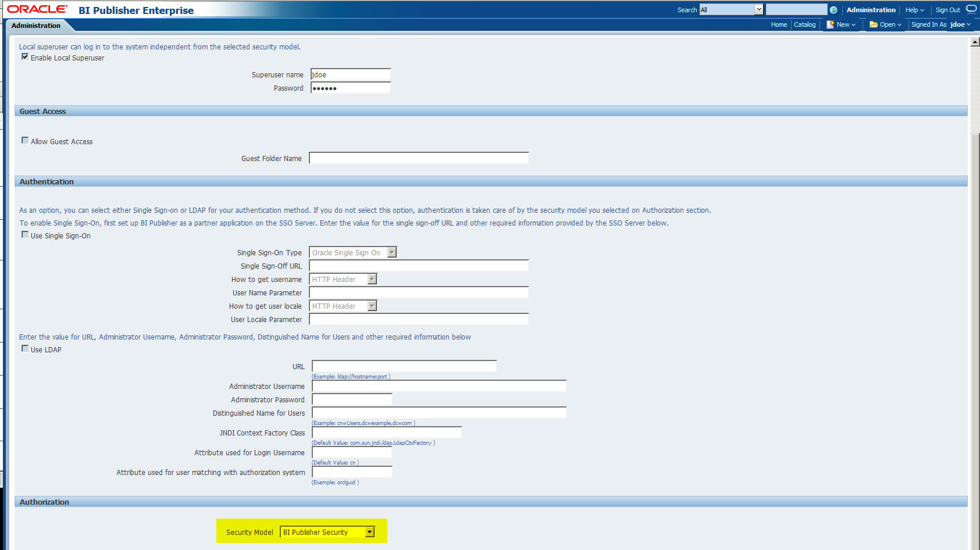Image resolution: width=980 pixels, height=550 pixels.
Task: Click the LDAP URL field
Action: click(x=404, y=366)
